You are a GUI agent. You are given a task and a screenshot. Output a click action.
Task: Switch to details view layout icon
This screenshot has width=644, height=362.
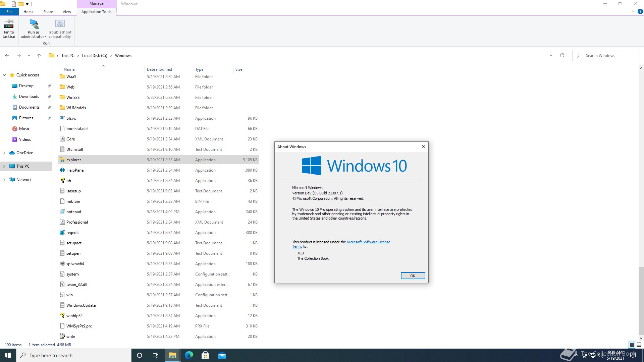[632, 345]
